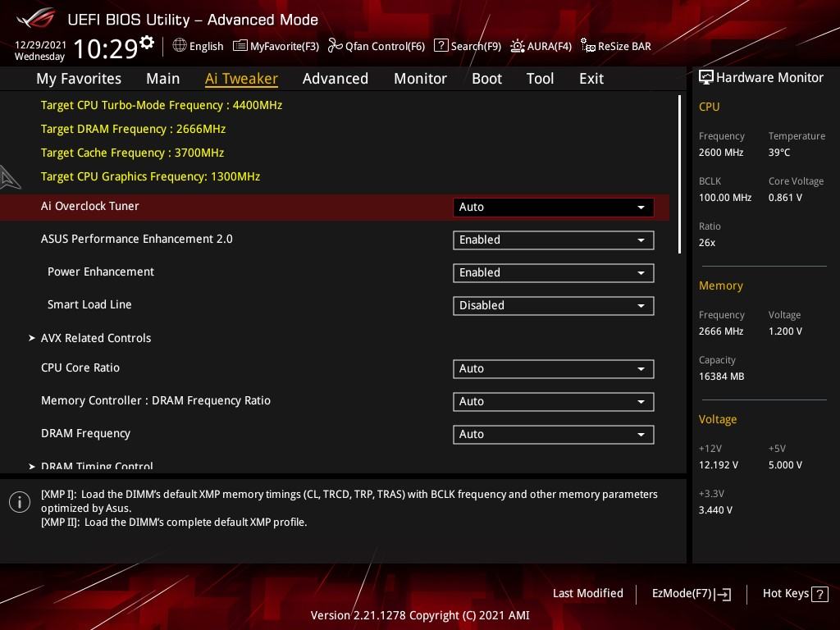Click Core Voltage value 0.861 V
Viewport: 840px width, 630px height.
785,198
